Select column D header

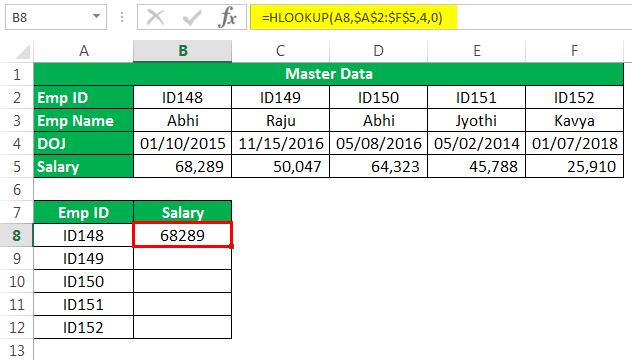tap(378, 51)
